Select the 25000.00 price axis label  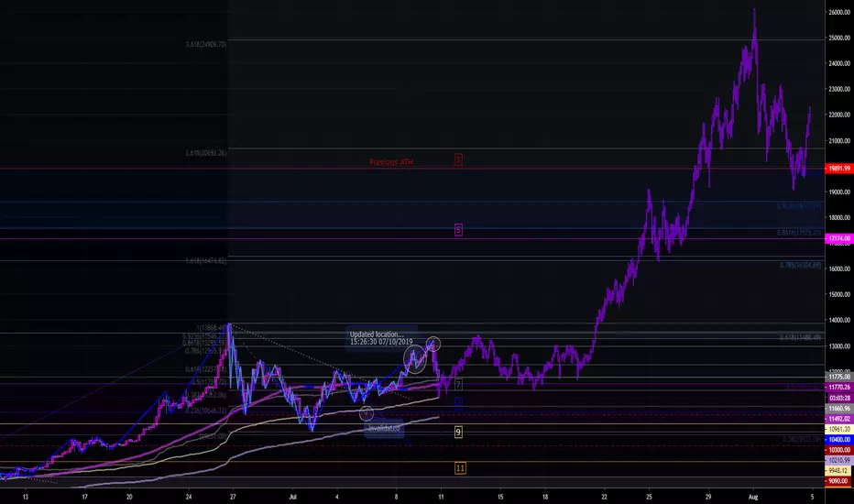point(839,38)
